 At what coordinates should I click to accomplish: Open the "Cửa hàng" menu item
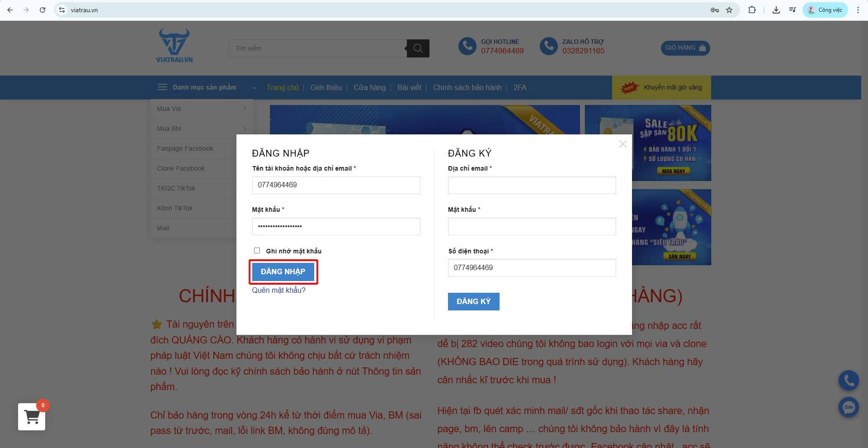[369, 87]
